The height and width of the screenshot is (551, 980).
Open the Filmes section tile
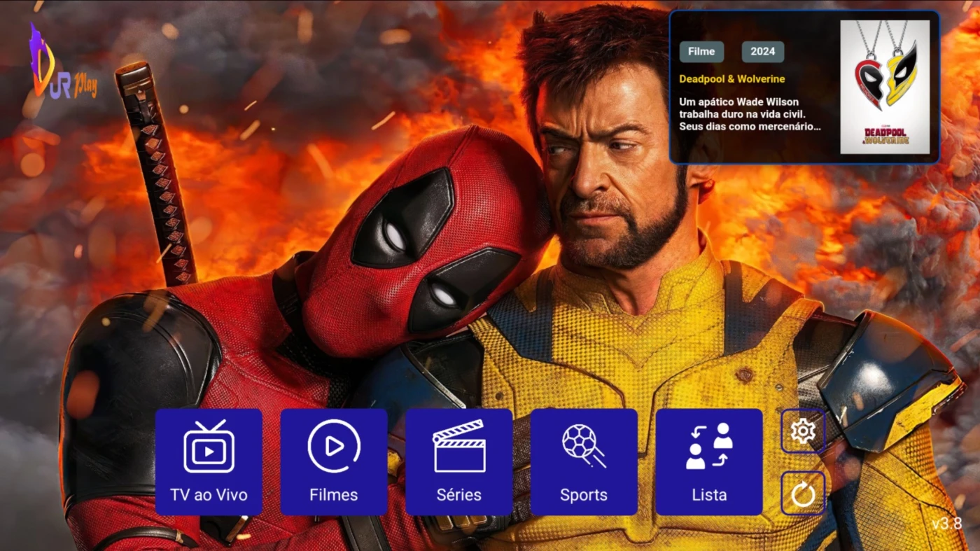[x=334, y=462]
